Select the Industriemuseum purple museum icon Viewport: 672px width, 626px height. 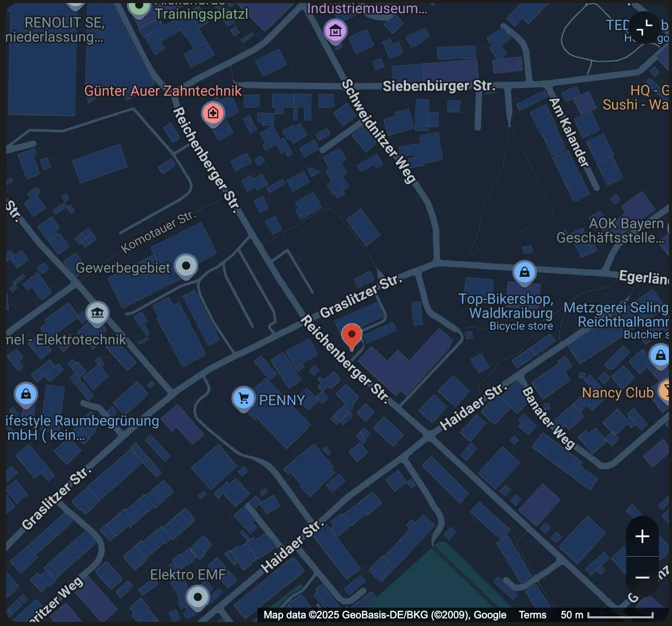pyautogui.click(x=335, y=32)
